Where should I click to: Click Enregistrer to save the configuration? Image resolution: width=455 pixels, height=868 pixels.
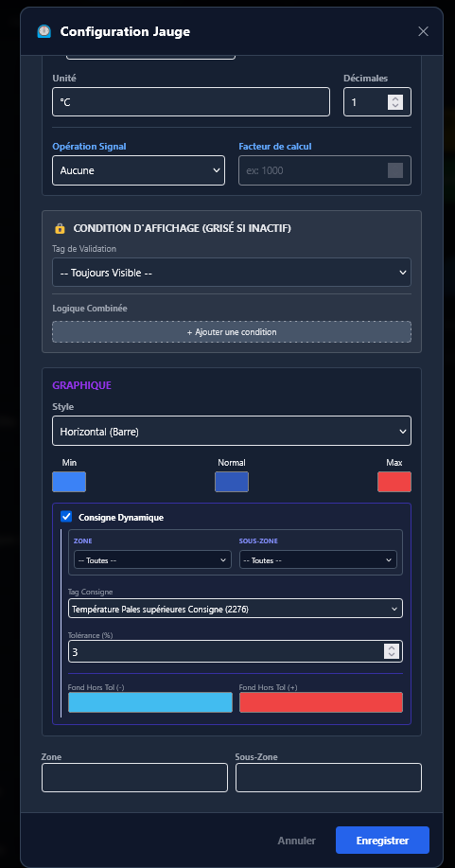382,841
